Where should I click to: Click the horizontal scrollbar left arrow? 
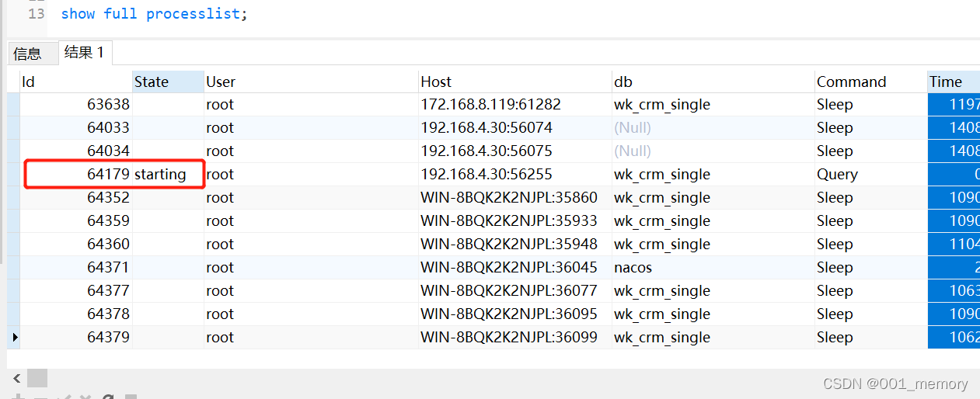click(x=16, y=378)
